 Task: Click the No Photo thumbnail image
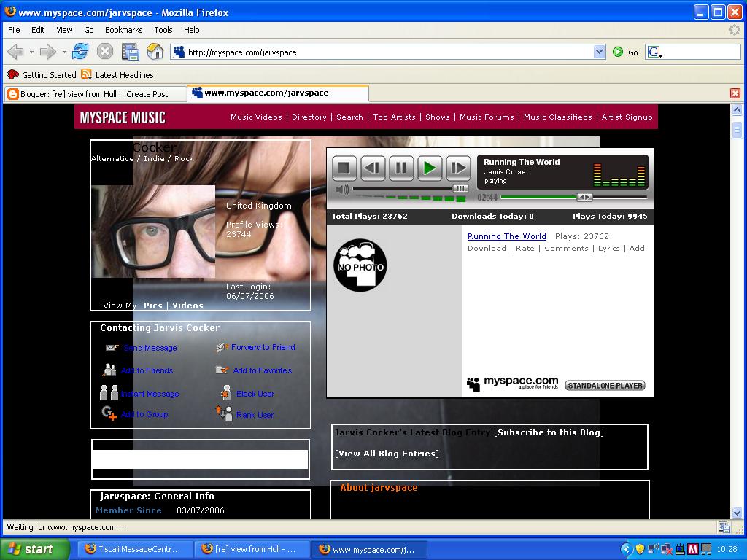coord(360,265)
